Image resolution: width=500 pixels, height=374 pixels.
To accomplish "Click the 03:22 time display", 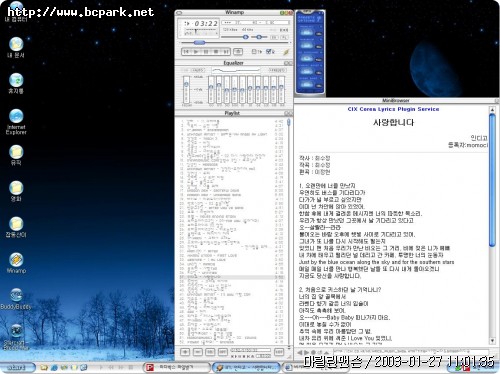I will point(206,24).
